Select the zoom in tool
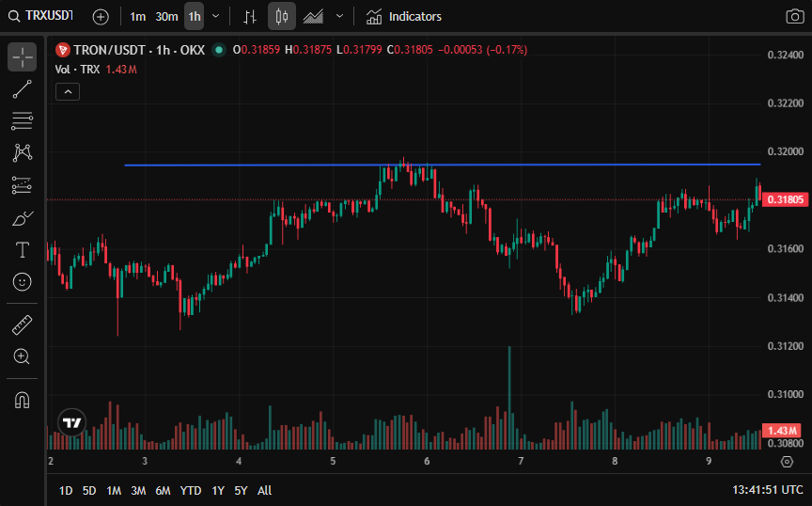This screenshot has width=812, height=506. click(22, 356)
